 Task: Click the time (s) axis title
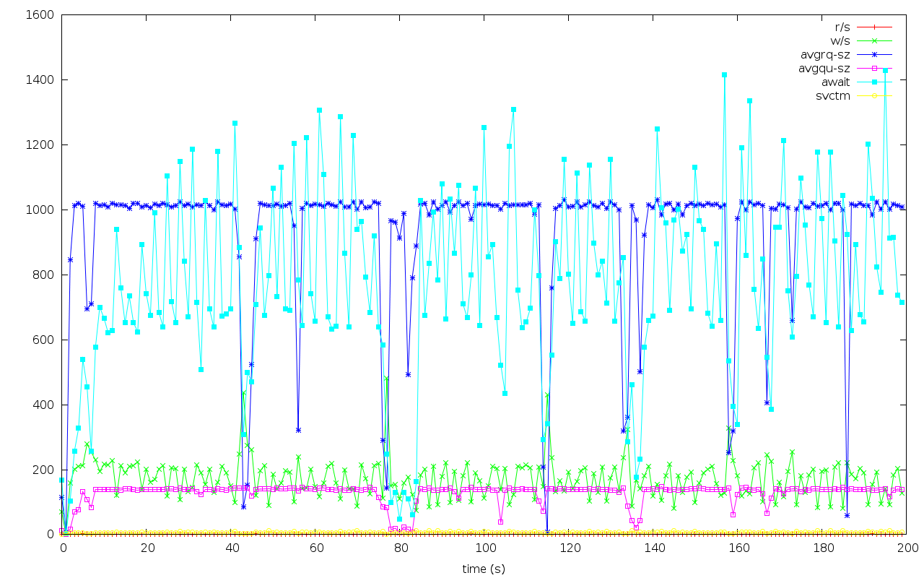(484, 569)
